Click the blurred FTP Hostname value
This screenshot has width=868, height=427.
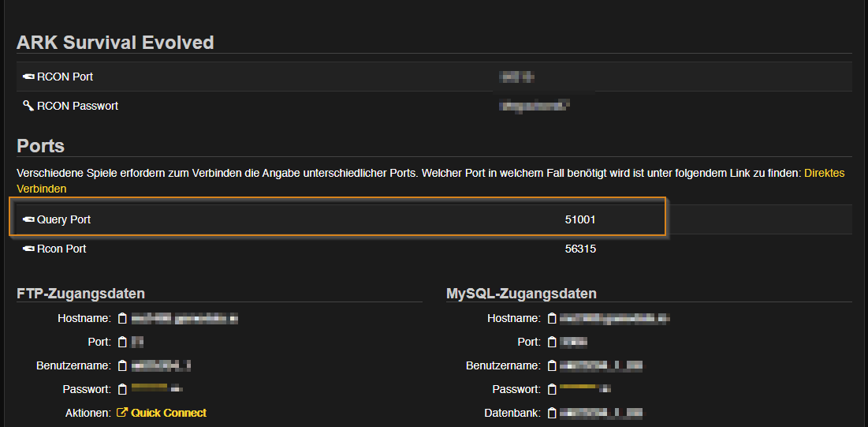pos(185,318)
